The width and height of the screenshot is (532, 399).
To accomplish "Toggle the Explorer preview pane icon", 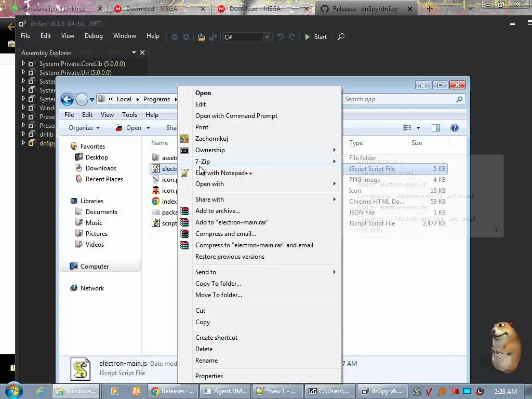I will coord(436,128).
